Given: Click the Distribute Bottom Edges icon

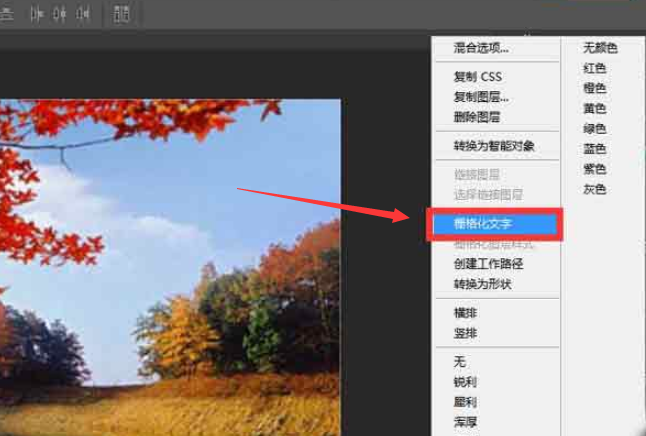Looking at the screenshot, I should click(x=6, y=14).
